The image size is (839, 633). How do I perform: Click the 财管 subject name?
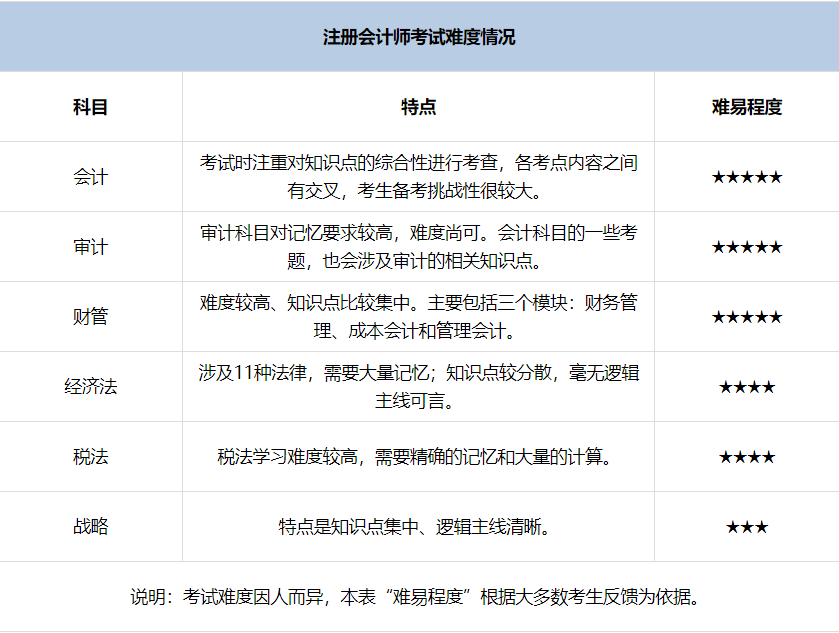coord(93,316)
